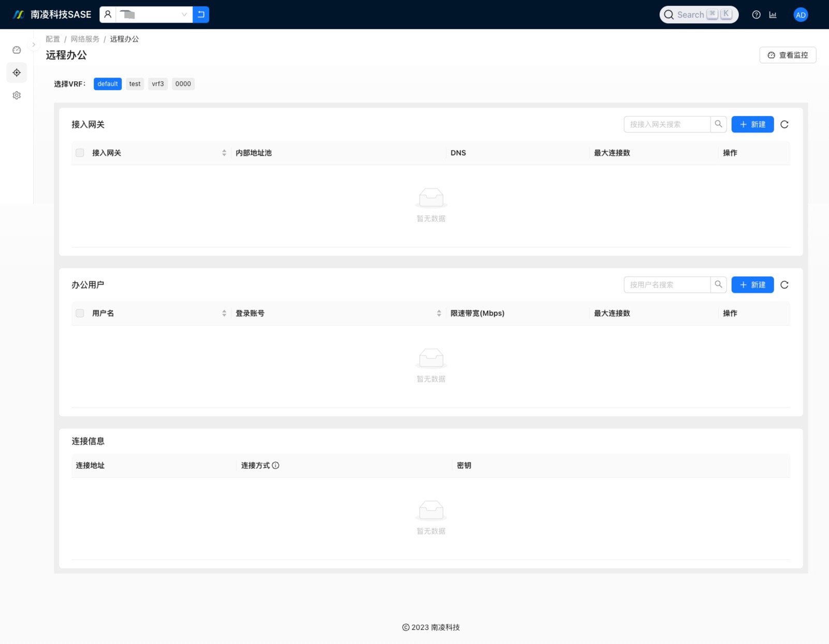Select the default VRF tag

pyautogui.click(x=108, y=84)
